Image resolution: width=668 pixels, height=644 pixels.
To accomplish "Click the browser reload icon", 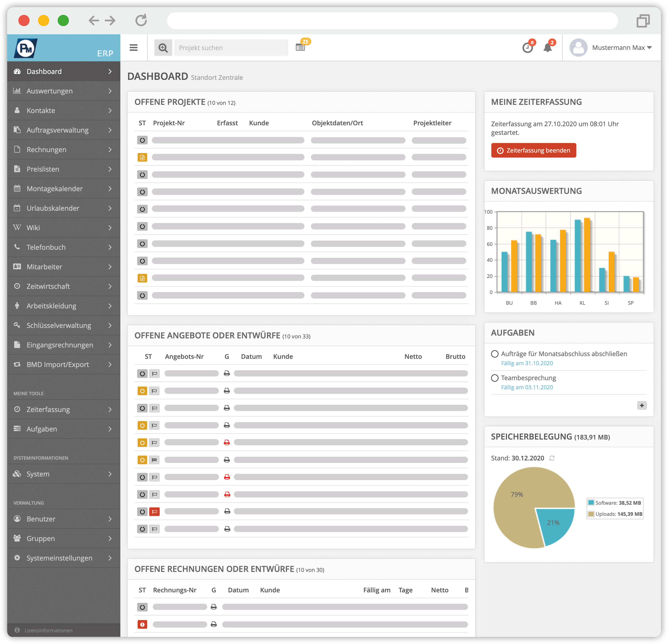I will coord(141,20).
